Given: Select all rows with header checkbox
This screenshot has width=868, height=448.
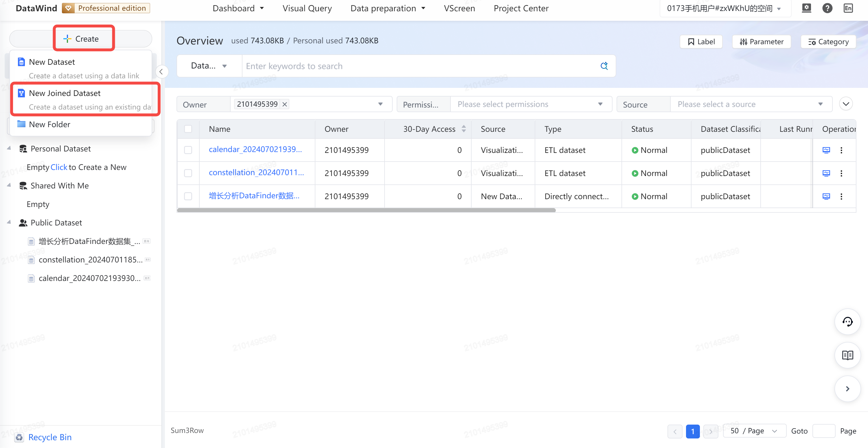Looking at the screenshot, I should 188,129.
